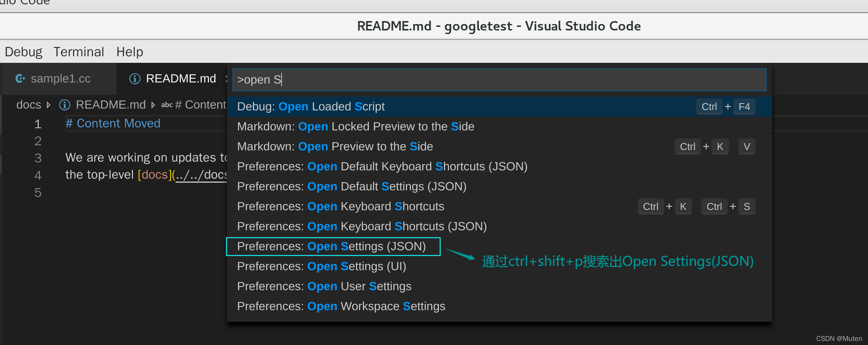This screenshot has width=868, height=345.
Task: Open the Help menu
Action: pyautogui.click(x=130, y=52)
